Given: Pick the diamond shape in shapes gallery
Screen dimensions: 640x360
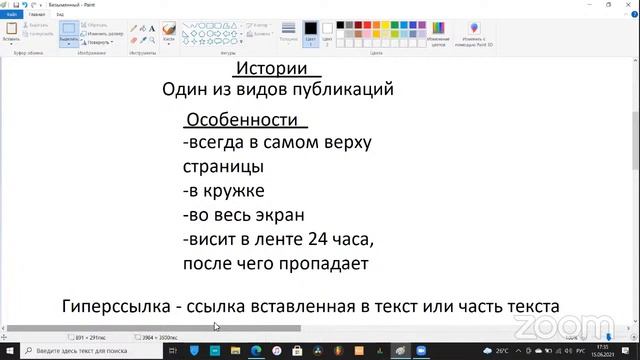Looking at the screenshot, I should pyautogui.click(x=194, y=33).
